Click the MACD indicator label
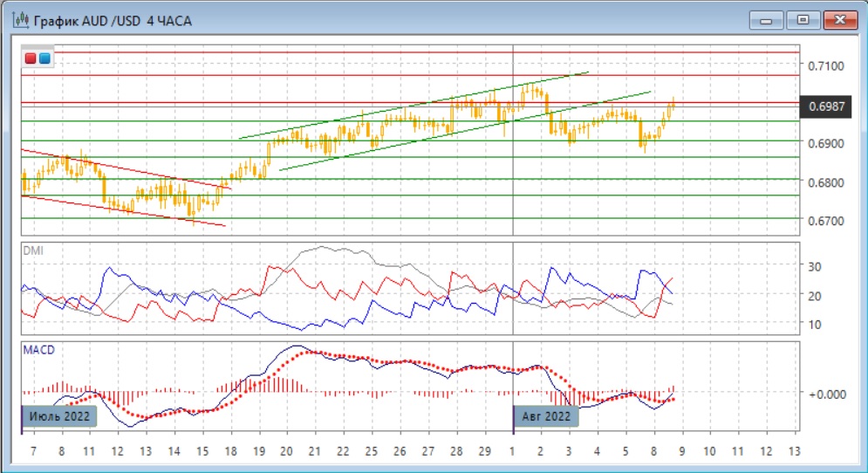This screenshot has height=473, width=868. pyautogui.click(x=40, y=350)
